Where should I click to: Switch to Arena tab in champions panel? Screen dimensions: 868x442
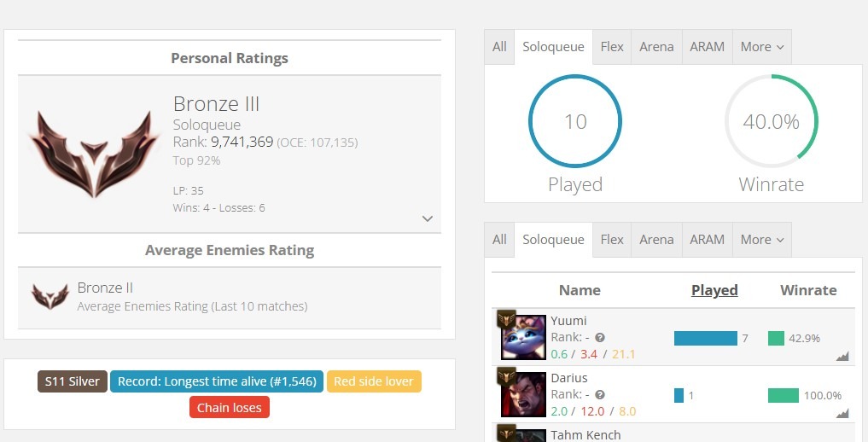coord(656,240)
